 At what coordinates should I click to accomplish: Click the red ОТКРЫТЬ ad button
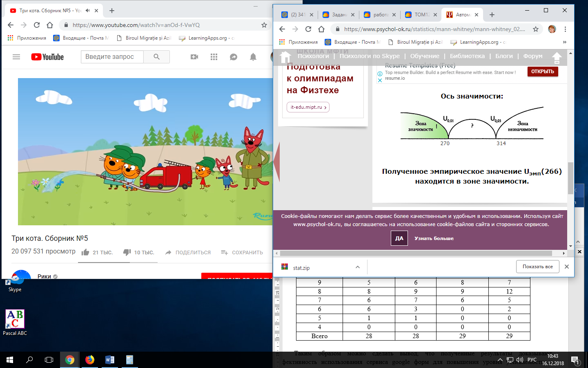[542, 72]
